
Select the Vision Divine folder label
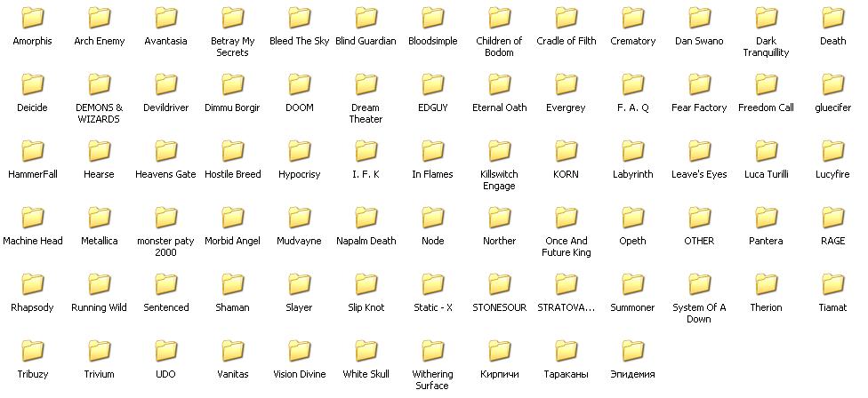pyautogui.click(x=300, y=374)
